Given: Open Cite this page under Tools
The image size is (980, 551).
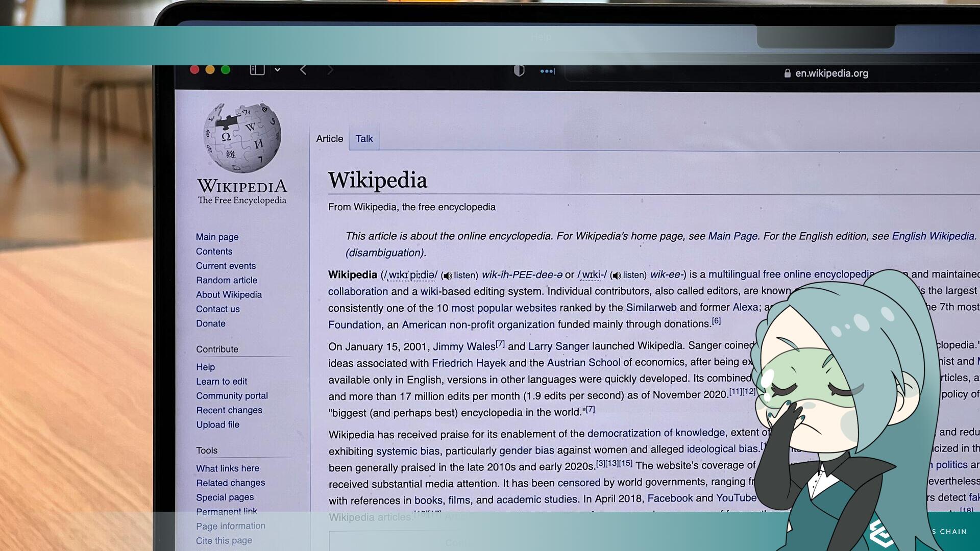Looking at the screenshot, I should click(x=224, y=540).
